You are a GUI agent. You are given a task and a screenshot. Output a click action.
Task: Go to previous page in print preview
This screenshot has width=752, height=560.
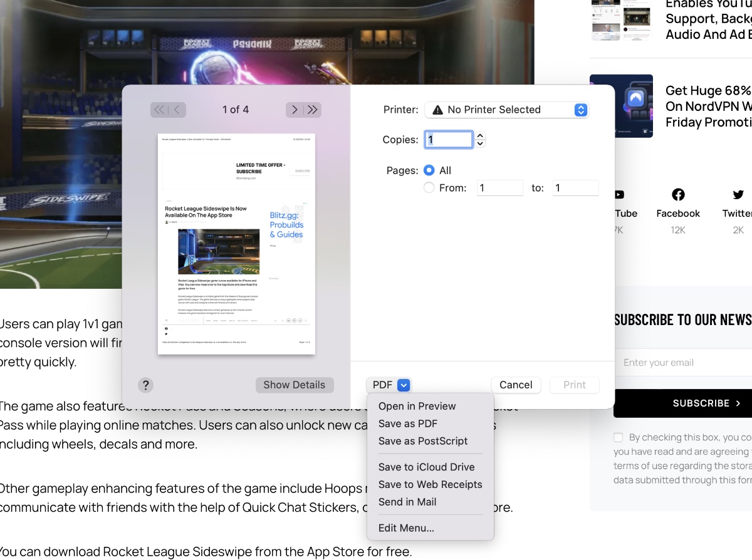click(x=177, y=110)
